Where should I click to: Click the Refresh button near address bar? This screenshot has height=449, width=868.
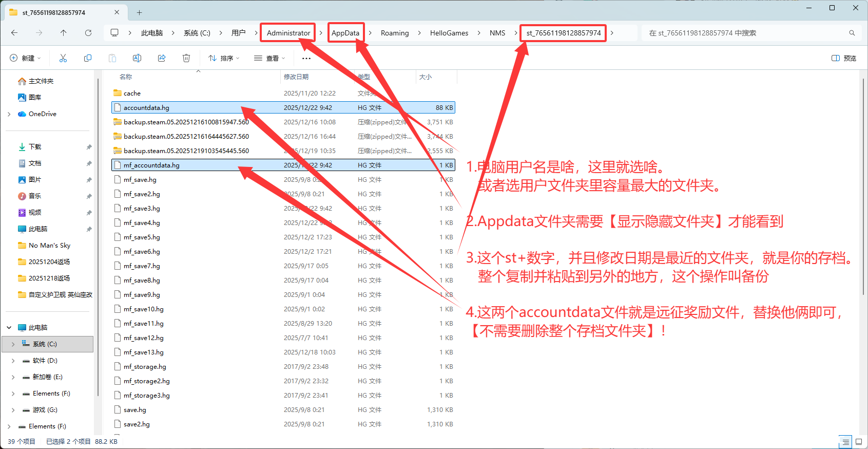[x=88, y=33]
